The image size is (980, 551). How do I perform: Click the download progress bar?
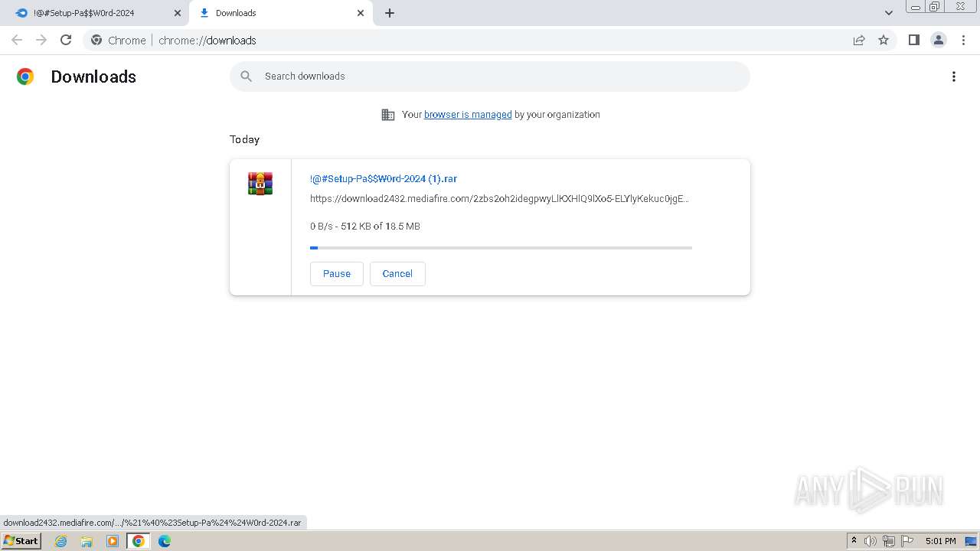coord(501,248)
